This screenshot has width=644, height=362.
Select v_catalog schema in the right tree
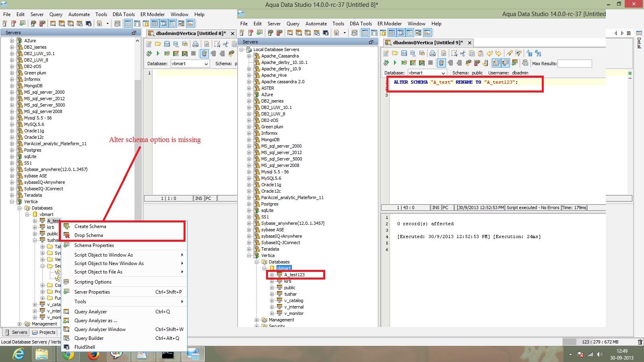293,300
